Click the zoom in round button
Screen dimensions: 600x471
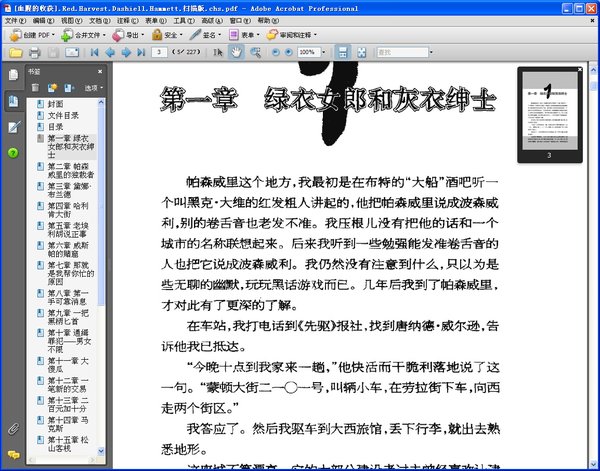(x=289, y=52)
